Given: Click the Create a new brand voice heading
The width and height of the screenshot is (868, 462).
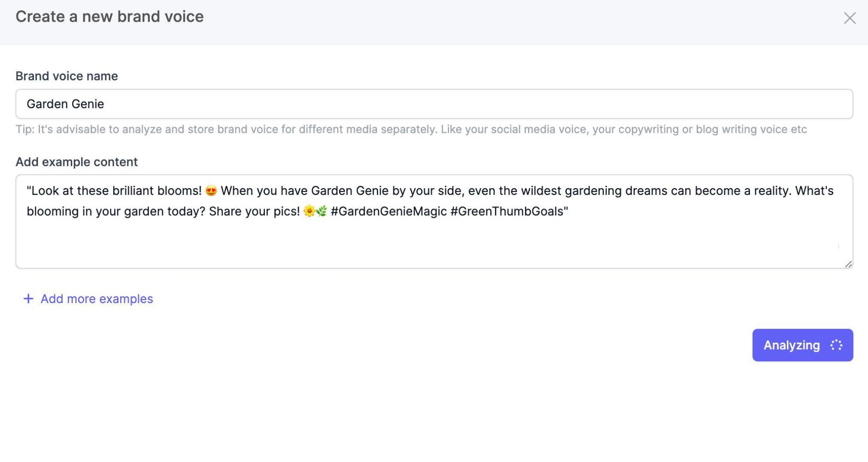Looking at the screenshot, I should pyautogui.click(x=109, y=16).
